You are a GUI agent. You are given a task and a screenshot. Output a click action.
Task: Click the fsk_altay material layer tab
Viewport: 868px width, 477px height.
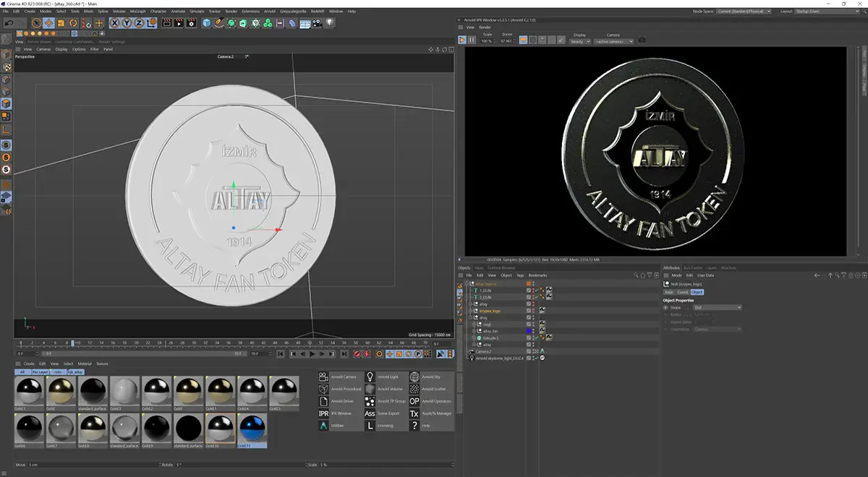click(x=75, y=371)
